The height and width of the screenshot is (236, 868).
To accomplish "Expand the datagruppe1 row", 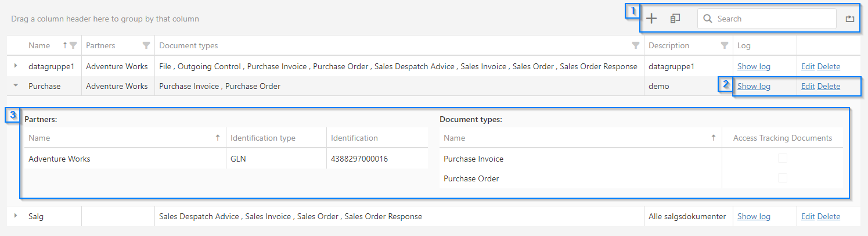I will point(16,66).
